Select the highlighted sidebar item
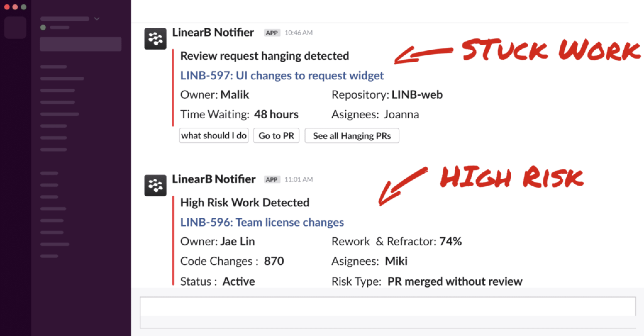 tap(80, 44)
